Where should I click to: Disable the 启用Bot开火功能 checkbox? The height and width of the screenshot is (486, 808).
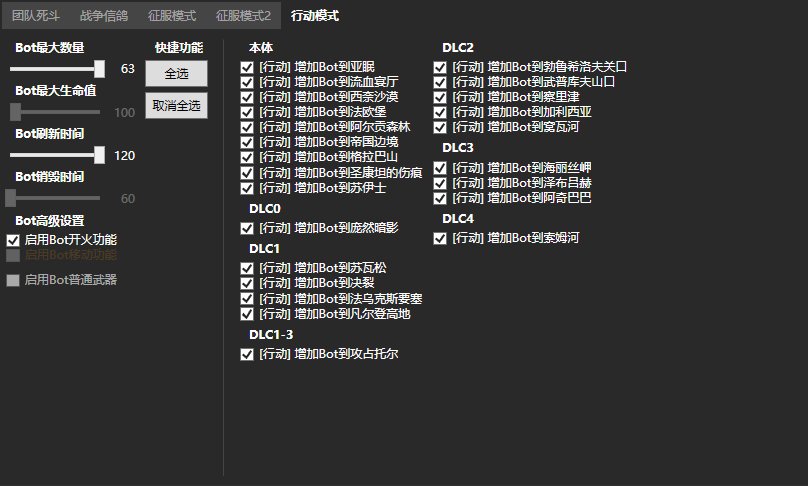14,240
